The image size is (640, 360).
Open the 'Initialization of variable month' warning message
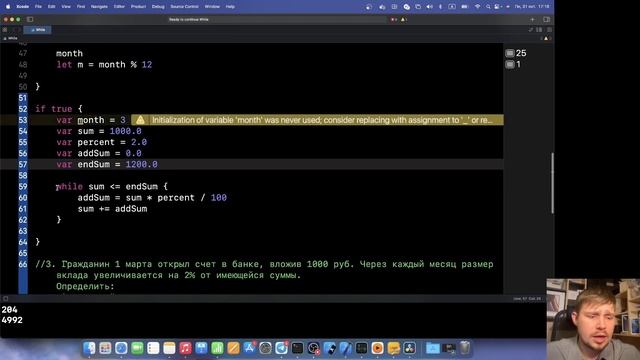322,120
